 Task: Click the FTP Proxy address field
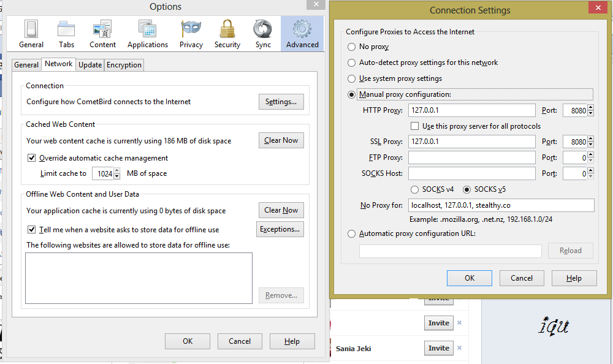click(x=472, y=157)
